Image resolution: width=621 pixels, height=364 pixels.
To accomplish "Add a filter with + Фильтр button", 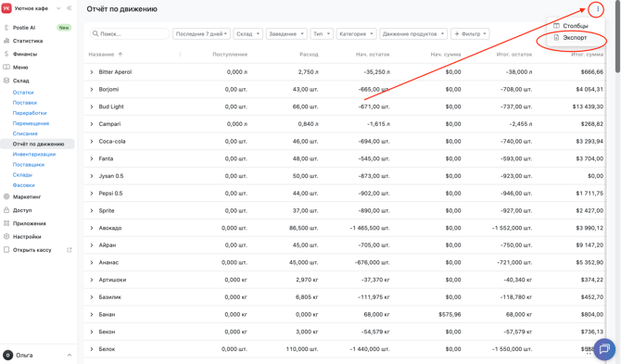I will [x=470, y=33].
